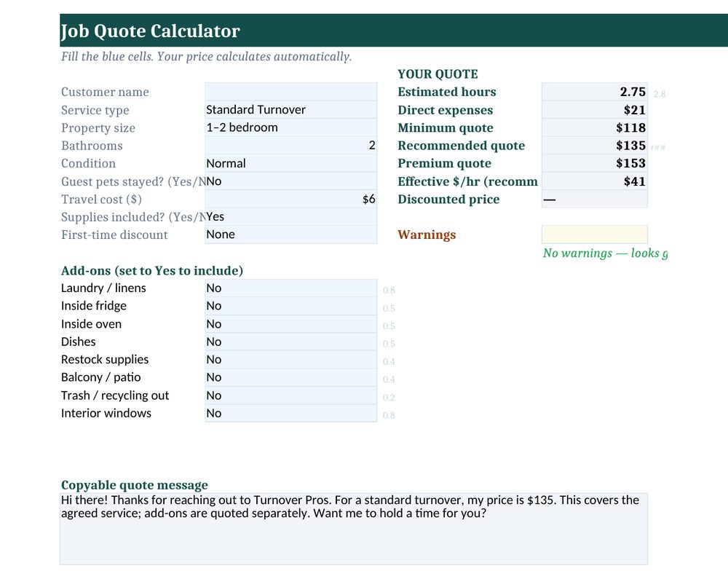728x579 pixels.
Task: Click the Fill the blue cells instruction
Action: point(207,57)
